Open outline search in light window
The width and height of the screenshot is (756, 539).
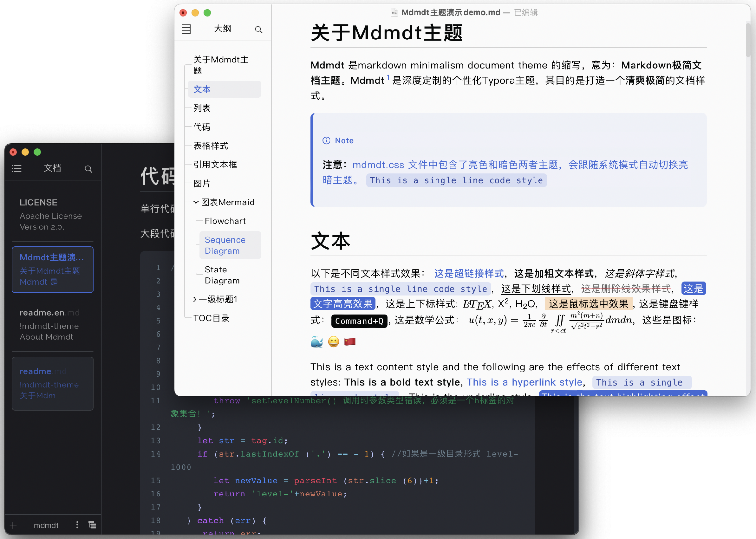pos(258,29)
